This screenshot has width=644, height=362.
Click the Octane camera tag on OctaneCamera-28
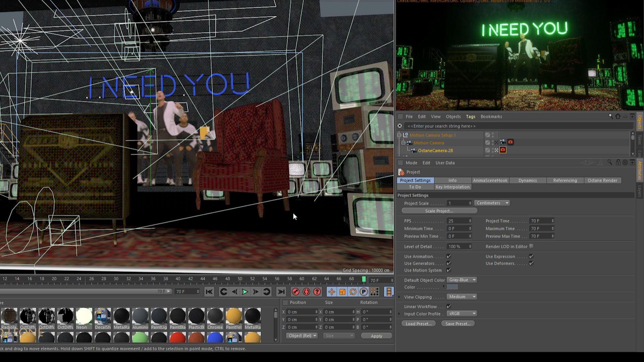point(503,150)
